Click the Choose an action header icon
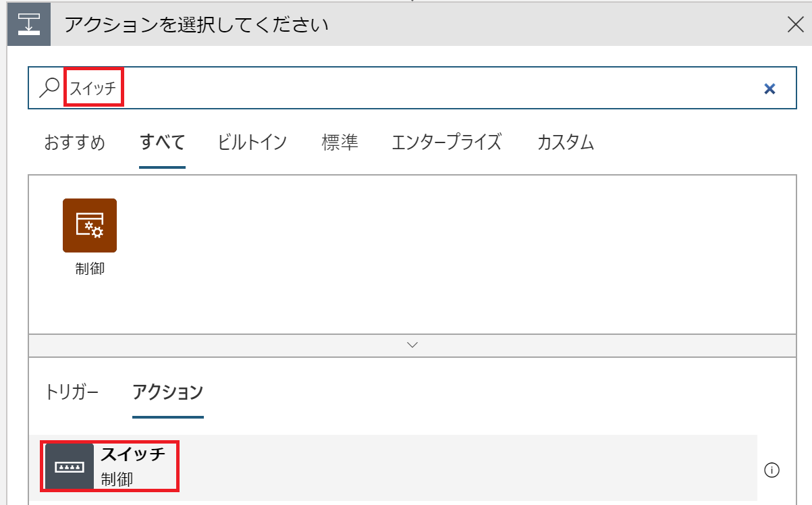The width and height of the screenshot is (812, 505). [x=29, y=24]
